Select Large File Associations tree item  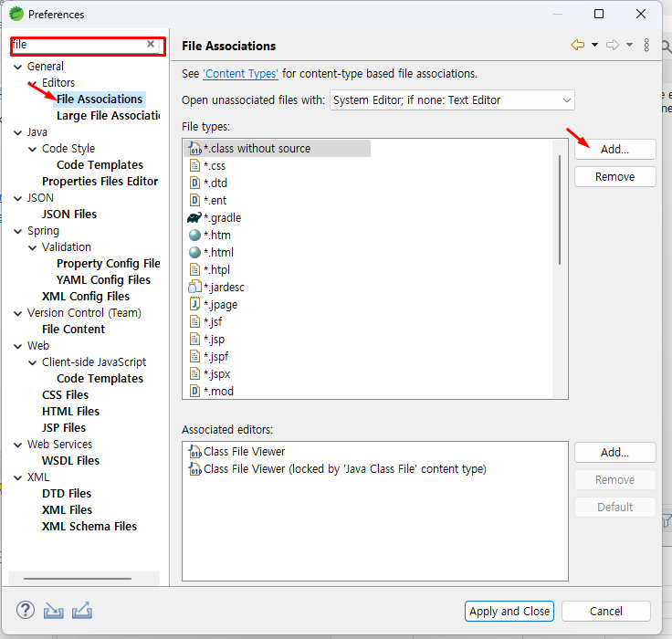(x=108, y=116)
